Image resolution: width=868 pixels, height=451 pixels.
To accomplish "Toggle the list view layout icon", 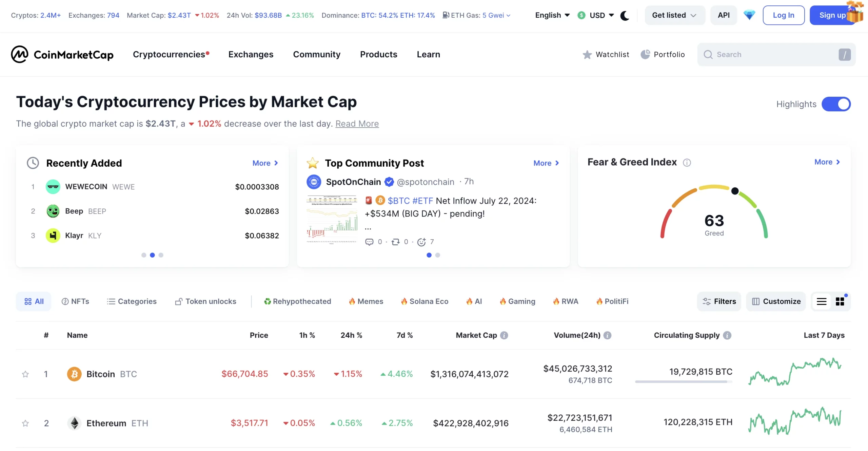I will 822,300.
